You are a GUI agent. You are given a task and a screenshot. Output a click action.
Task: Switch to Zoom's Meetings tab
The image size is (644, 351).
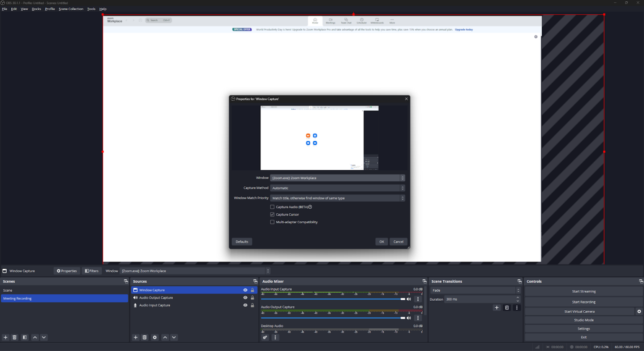point(330,20)
